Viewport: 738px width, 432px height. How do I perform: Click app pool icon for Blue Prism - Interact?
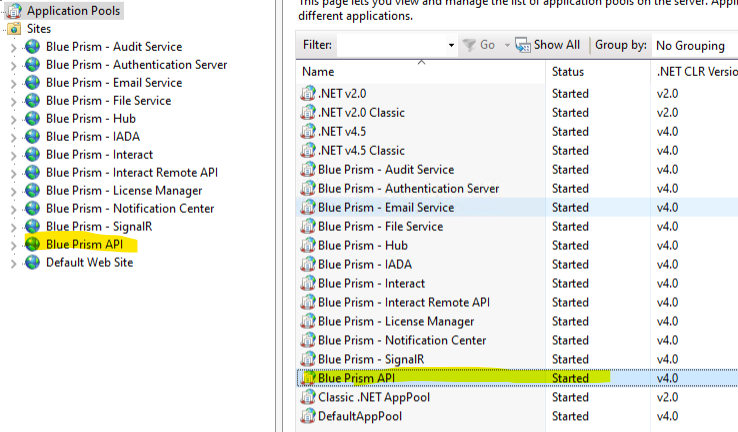(x=308, y=283)
